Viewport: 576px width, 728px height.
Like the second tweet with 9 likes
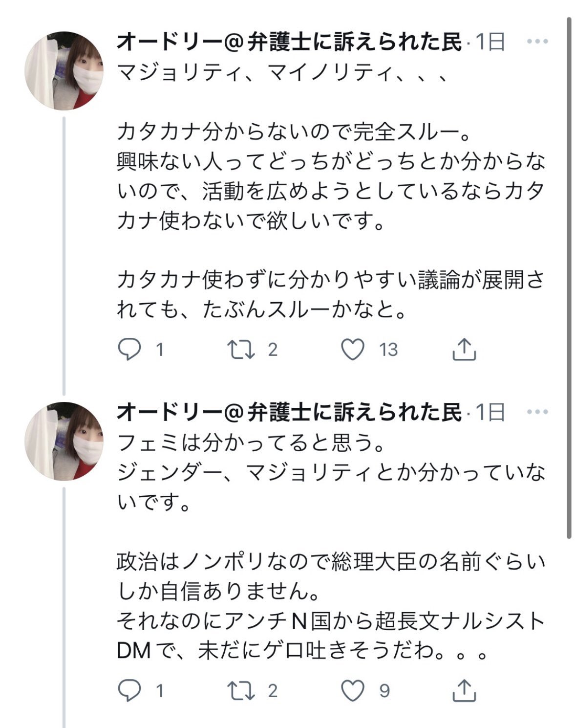point(353,690)
